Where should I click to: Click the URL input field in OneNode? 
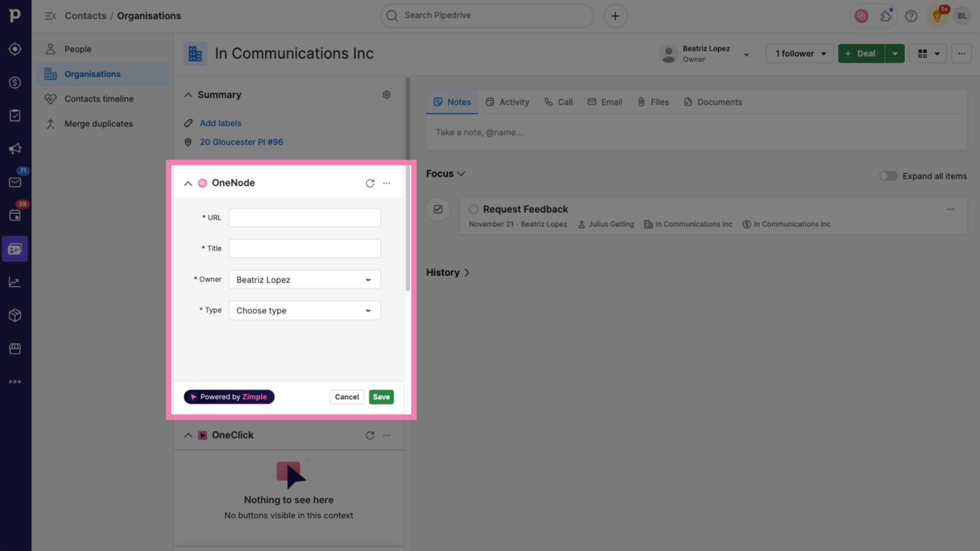[304, 217]
